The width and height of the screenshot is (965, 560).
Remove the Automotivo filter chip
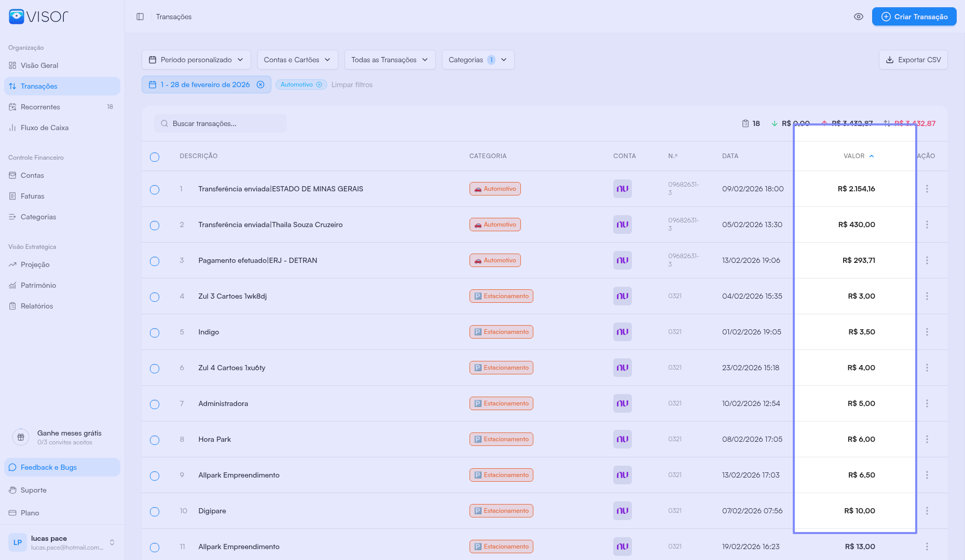click(319, 85)
